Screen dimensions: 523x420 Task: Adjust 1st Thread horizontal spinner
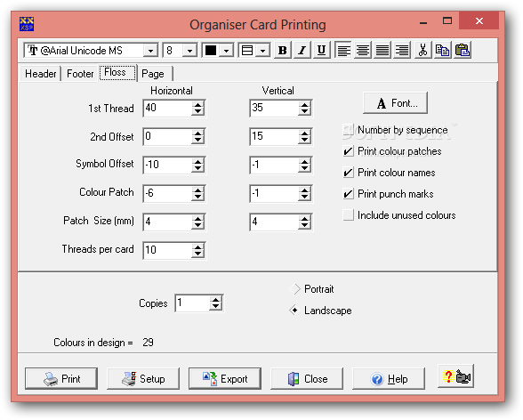click(198, 108)
